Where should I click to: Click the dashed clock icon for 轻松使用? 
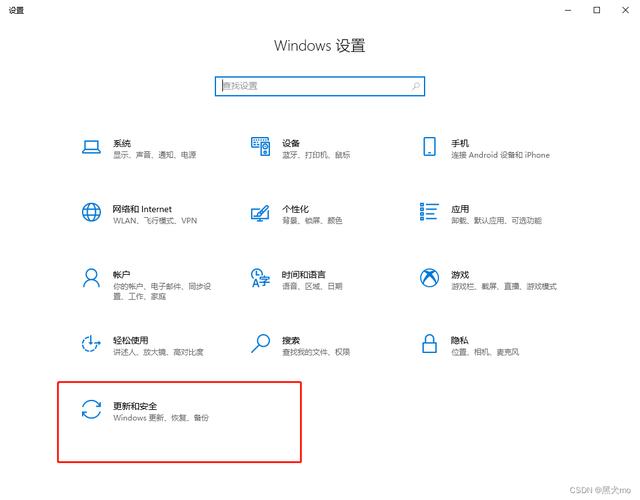click(91, 343)
